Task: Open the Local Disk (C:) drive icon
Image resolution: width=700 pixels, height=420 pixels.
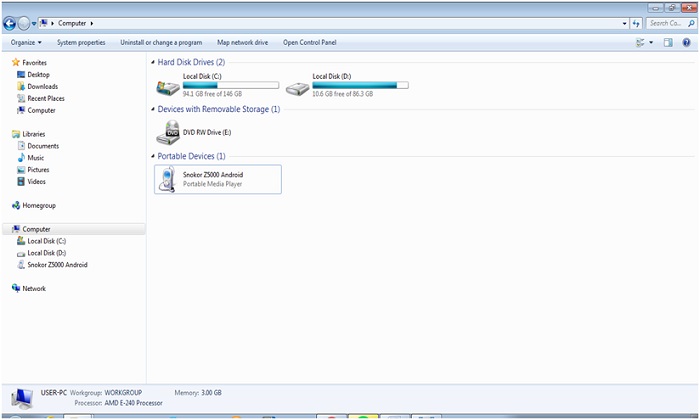Action: tap(168, 88)
